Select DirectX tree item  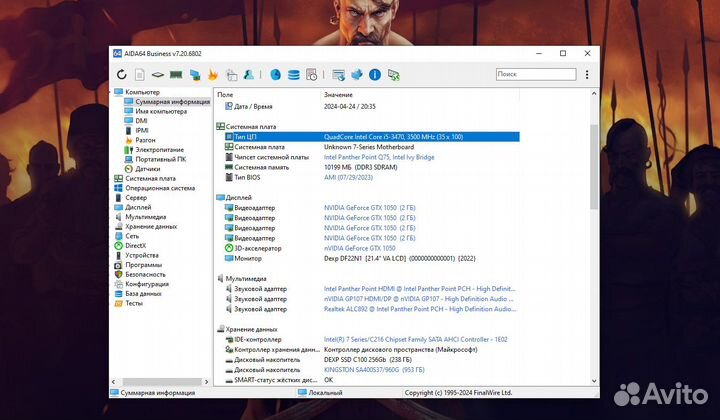point(135,246)
